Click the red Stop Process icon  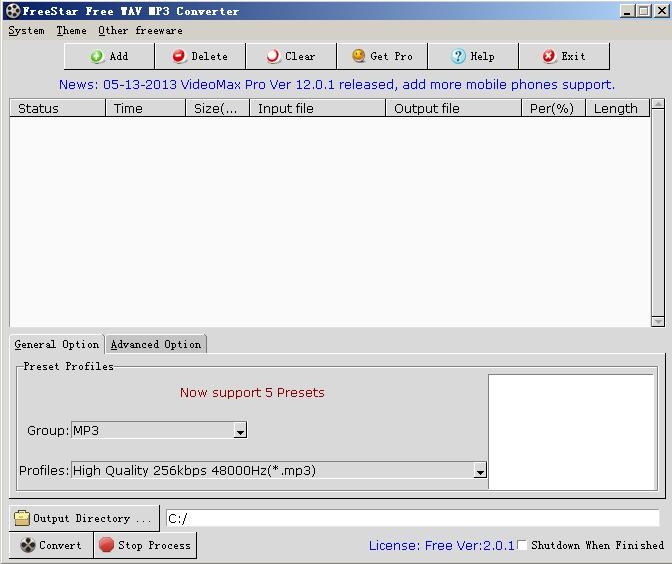(106, 545)
